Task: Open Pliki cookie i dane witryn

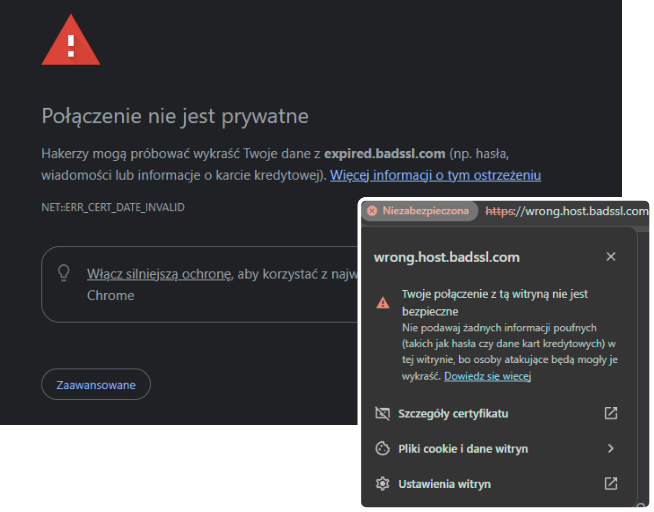Action: 496,449
